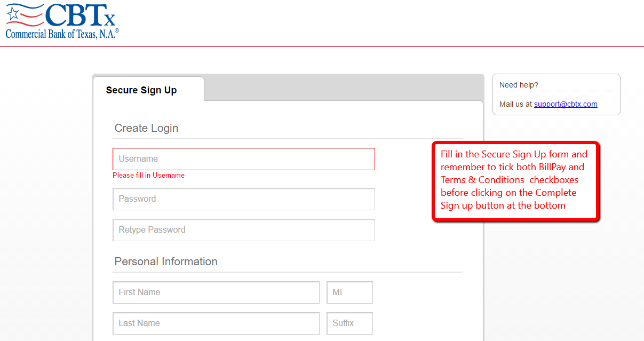Select the Secure Sign Up tab
Viewport: 644px width, 341px height.
141,90
